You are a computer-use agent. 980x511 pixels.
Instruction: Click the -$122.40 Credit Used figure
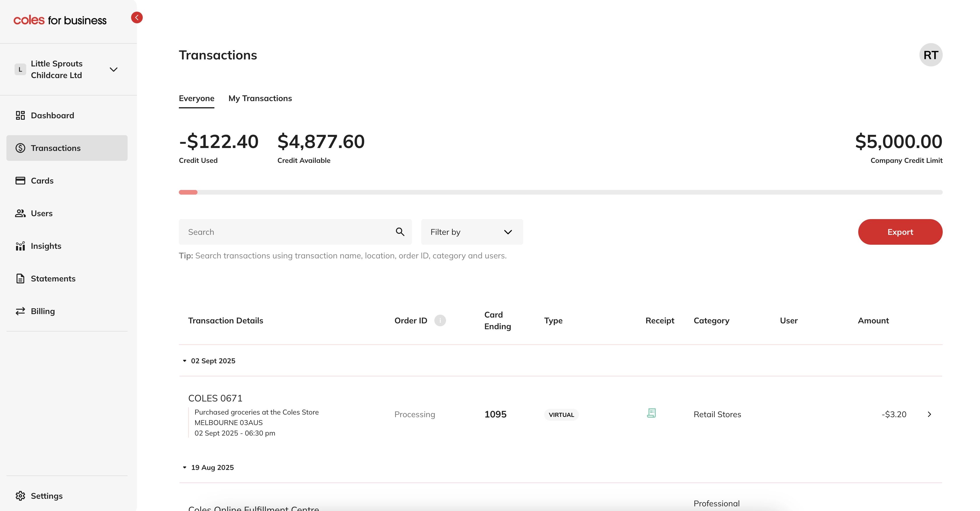219,142
